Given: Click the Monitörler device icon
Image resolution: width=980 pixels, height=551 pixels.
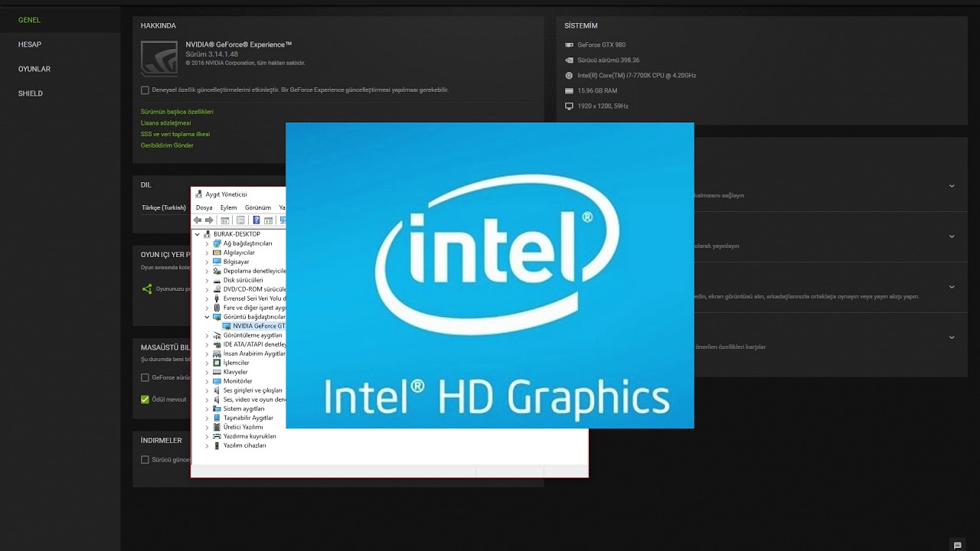Looking at the screenshot, I should pyautogui.click(x=217, y=381).
